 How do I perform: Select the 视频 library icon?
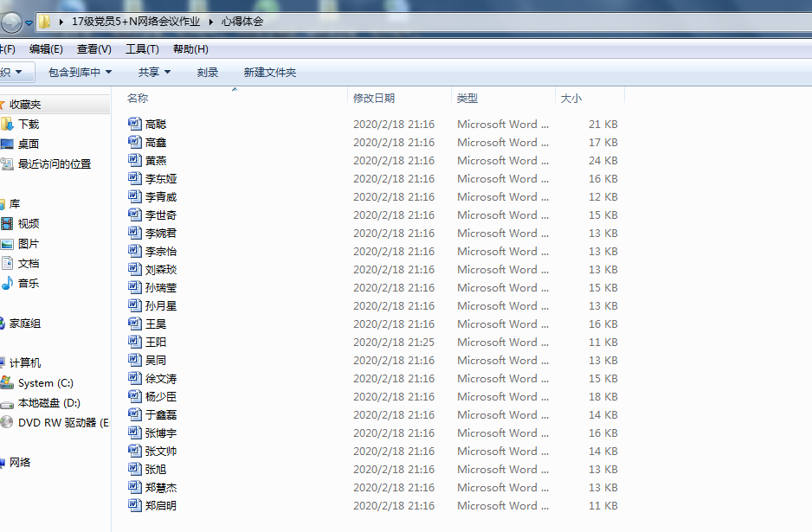click(x=8, y=224)
